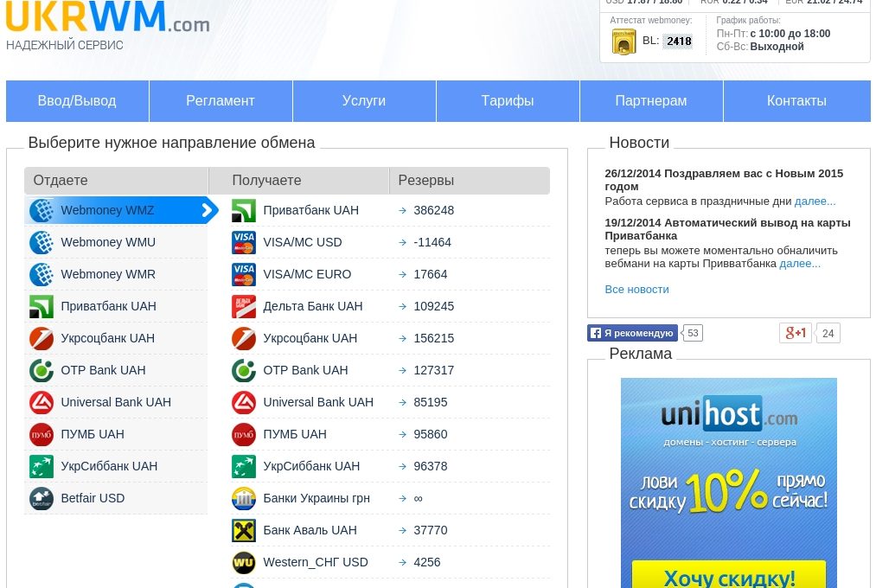Viewport: 876px width, 588px height.
Task: Click OTP Bank icon in Отдаете column
Action: click(x=42, y=370)
